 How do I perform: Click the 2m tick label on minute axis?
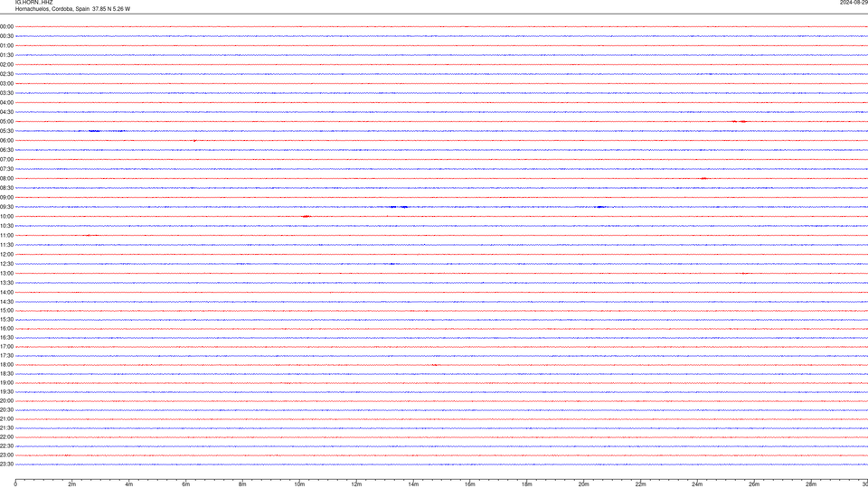(x=72, y=484)
